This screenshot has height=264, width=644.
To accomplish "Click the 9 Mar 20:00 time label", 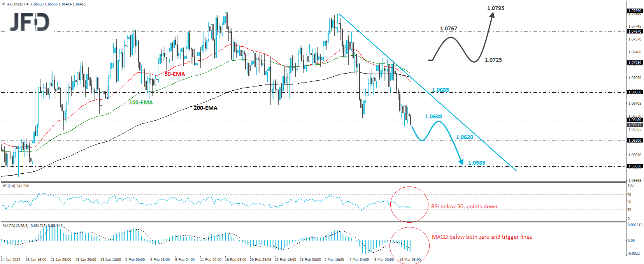I will pyautogui.click(x=384, y=260).
